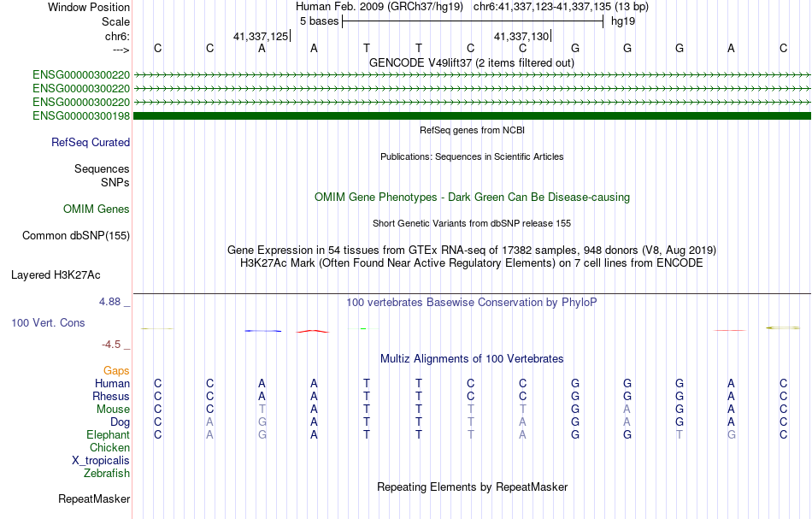Select the Dog species row label

tap(121, 422)
